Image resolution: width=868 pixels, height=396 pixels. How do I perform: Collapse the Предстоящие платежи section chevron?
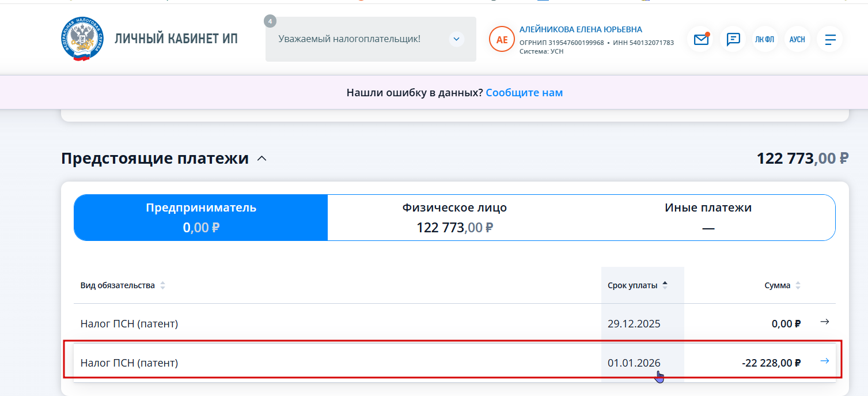click(261, 159)
